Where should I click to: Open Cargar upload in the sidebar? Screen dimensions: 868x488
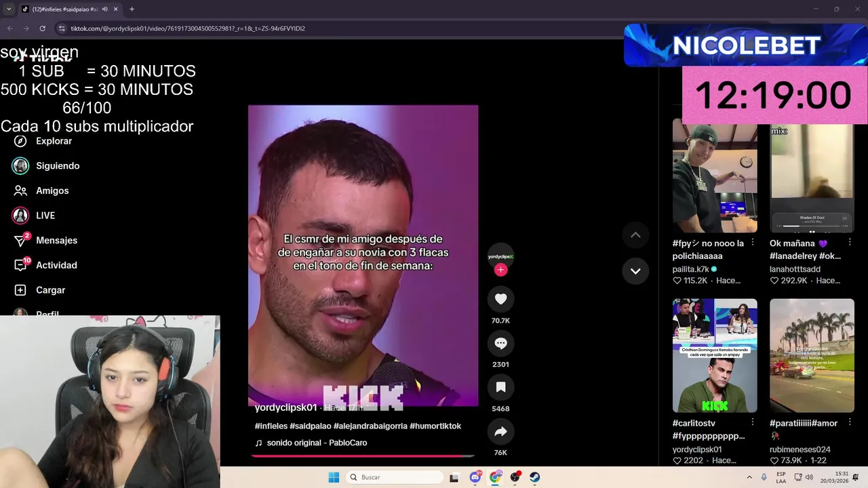point(50,290)
